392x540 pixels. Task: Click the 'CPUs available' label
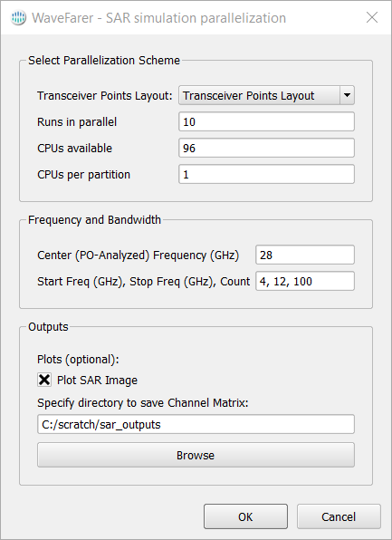(74, 148)
